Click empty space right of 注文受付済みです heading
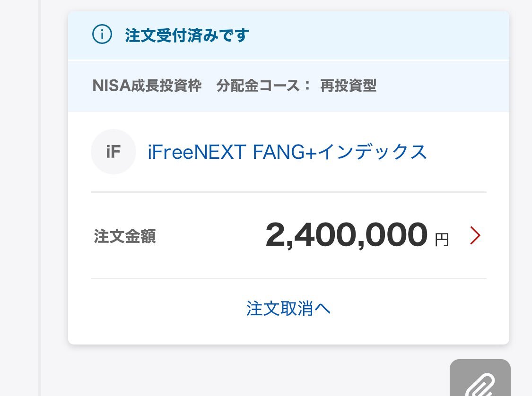 (378, 35)
